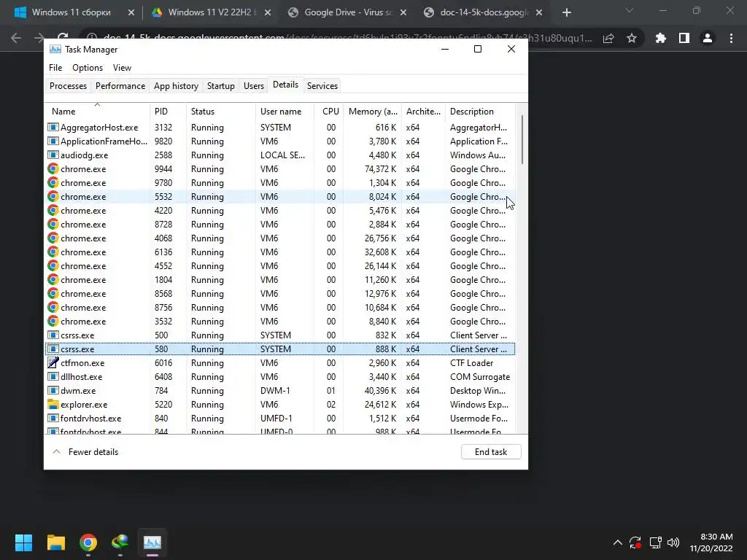Click the COM Surrogate description cell
Image resolution: width=747 pixels, height=560 pixels.
pos(480,377)
